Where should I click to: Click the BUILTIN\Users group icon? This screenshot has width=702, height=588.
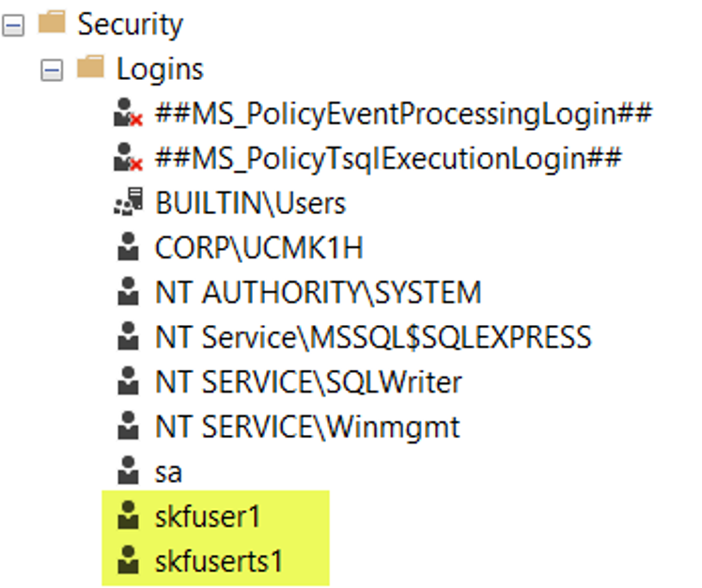(129, 202)
